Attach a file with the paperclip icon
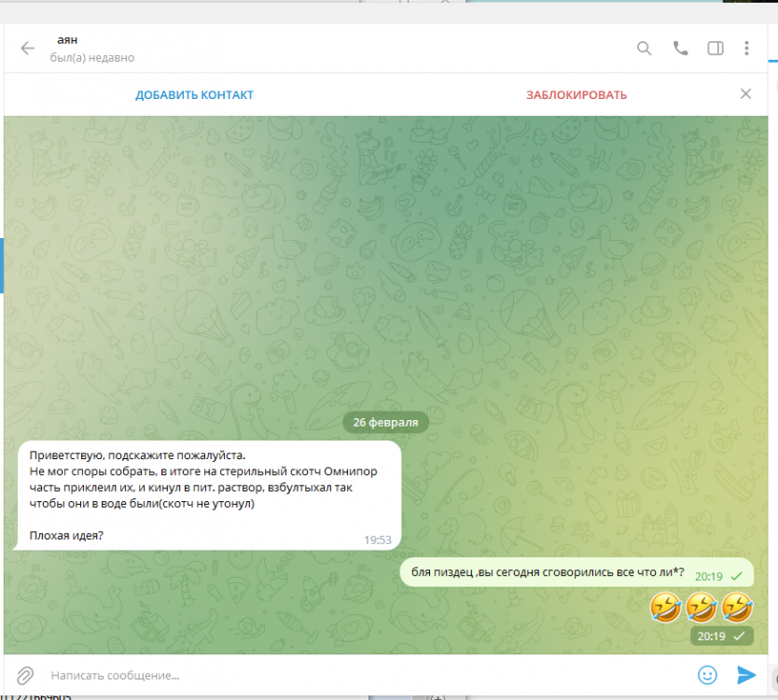778x700 pixels. point(26,674)
